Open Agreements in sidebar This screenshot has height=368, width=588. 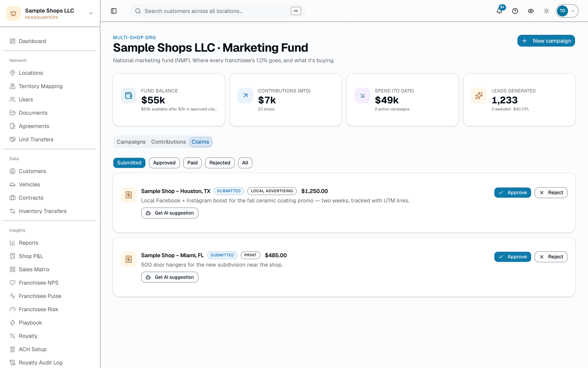click(50, 126)
